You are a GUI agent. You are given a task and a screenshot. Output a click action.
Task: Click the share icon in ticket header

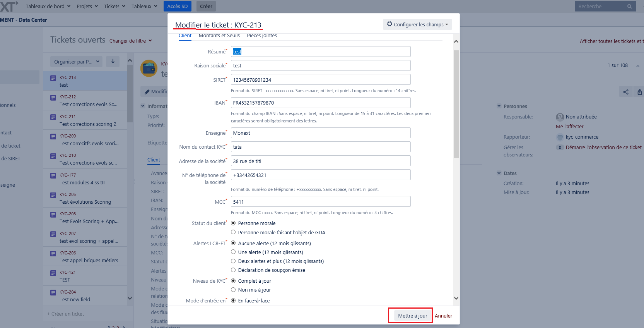point(625,92)
